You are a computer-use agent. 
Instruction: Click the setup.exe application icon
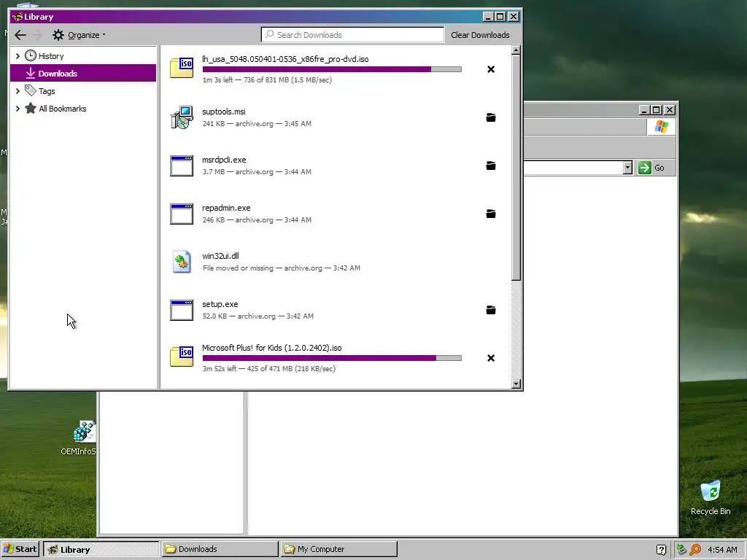[182, 310]
